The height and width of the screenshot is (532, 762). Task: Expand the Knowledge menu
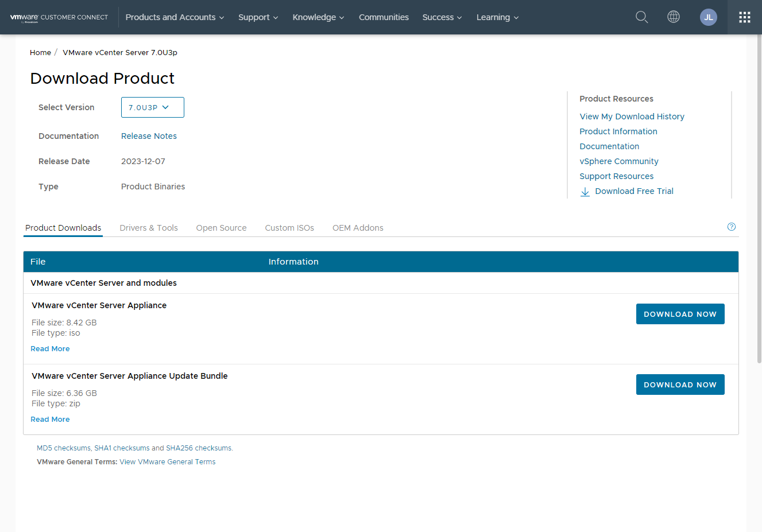point(318,17)
